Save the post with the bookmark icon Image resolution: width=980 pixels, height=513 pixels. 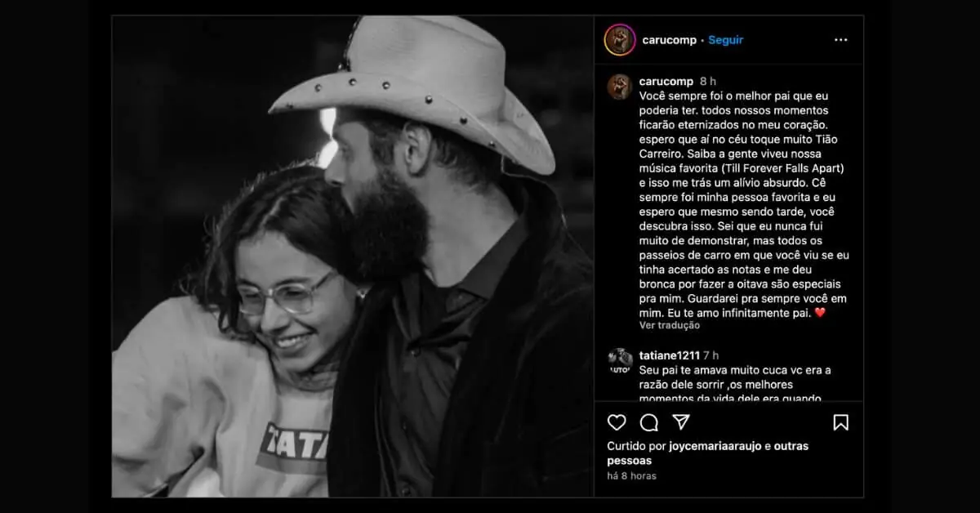(840, 422)
